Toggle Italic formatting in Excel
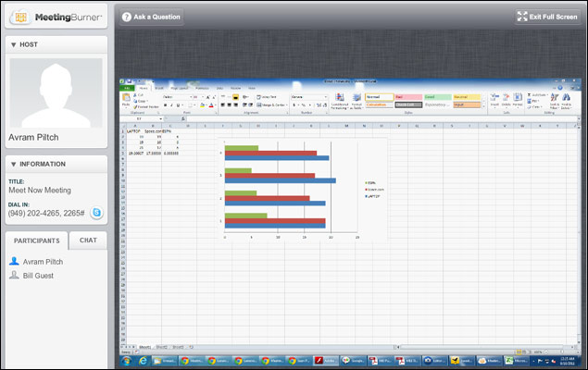The height and width of the screenshot is (370, 588). pyautogui.click(x=171, y=105)
